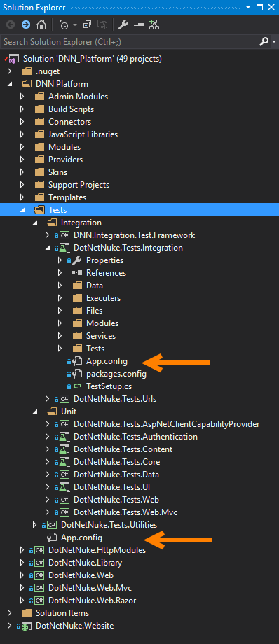Screen dimensions: 279x644
Task: Click the search magnifier icon
Action: tap(264, 41)
